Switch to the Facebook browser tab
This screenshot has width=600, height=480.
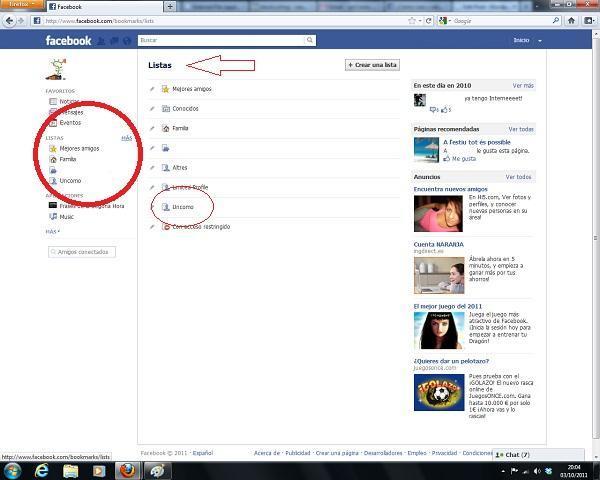click(103, 7)
